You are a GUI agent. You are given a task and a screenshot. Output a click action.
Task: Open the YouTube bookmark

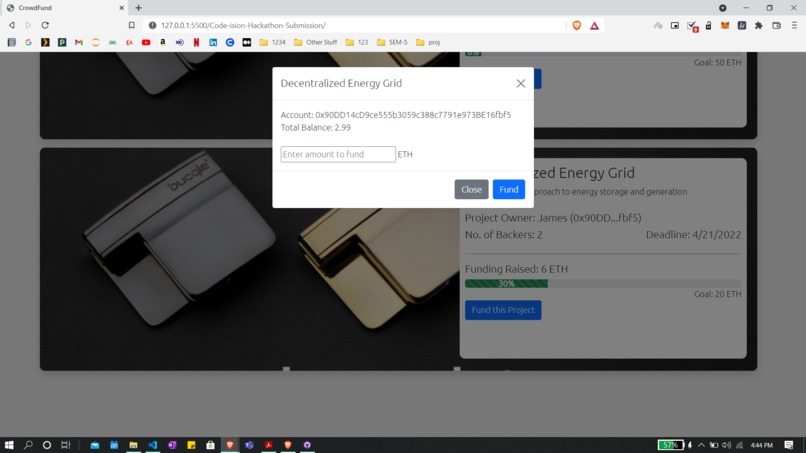click(146, 42)
